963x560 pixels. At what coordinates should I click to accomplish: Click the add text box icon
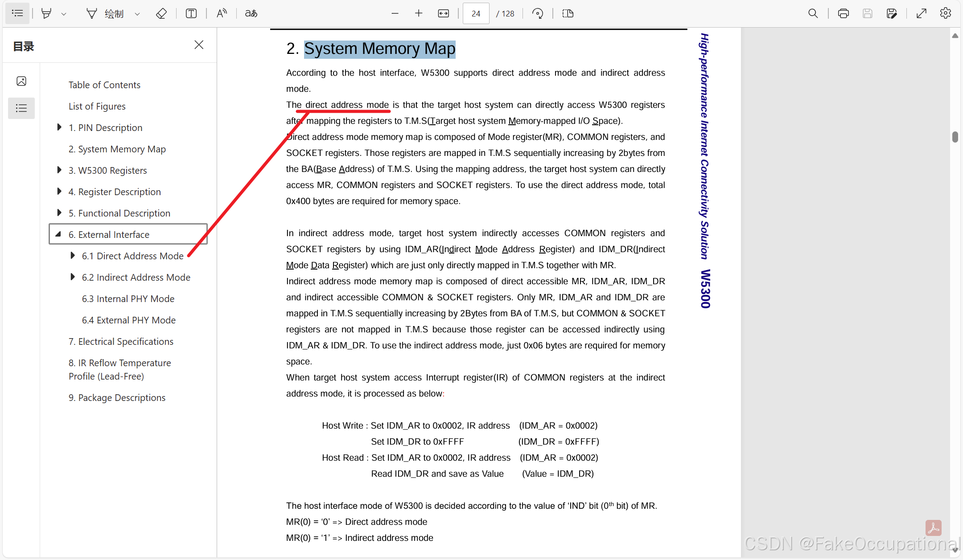coord(191,13)
